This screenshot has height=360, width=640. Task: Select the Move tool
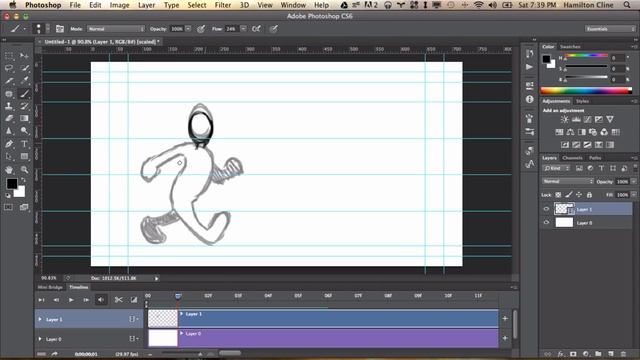click(24, 55)
